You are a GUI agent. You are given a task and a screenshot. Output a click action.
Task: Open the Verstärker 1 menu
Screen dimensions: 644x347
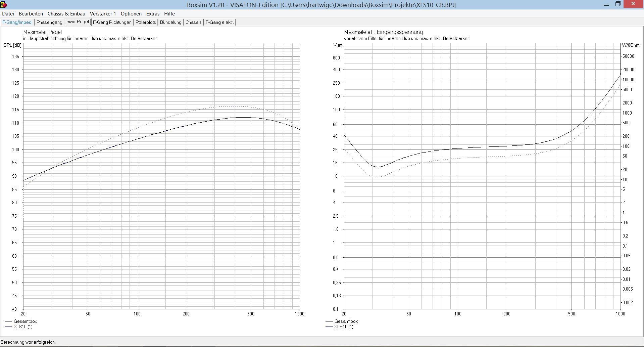tap(103, 14)
